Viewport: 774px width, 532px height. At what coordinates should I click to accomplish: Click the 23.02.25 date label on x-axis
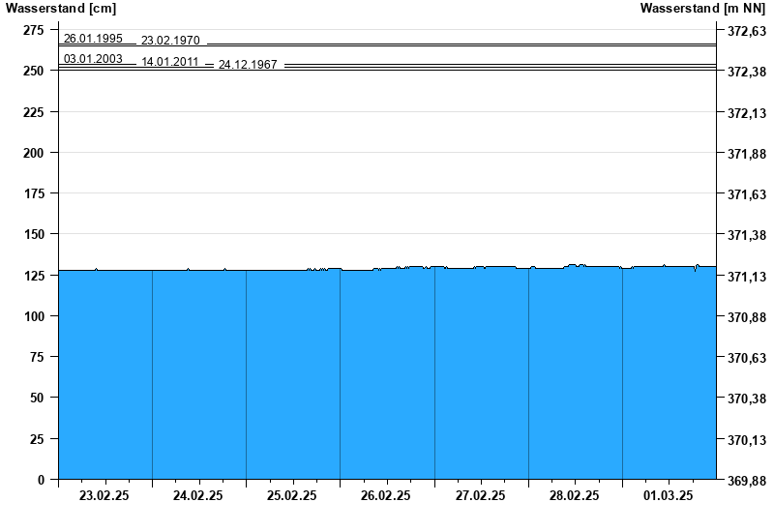coord(104,495)
